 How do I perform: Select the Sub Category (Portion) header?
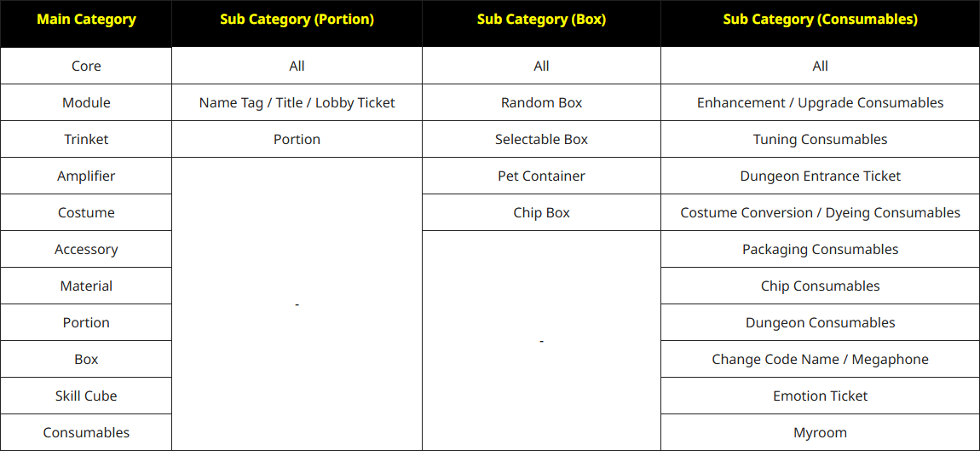297,20
